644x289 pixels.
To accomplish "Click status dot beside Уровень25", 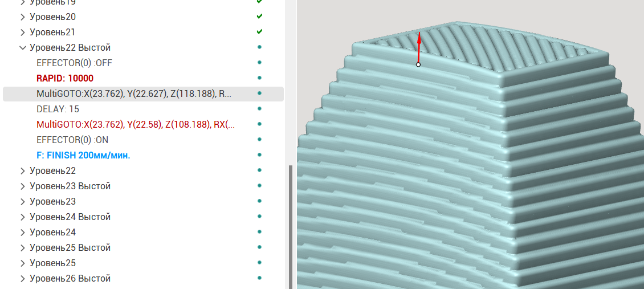I will pyautogui.click(x=259, y=263).
